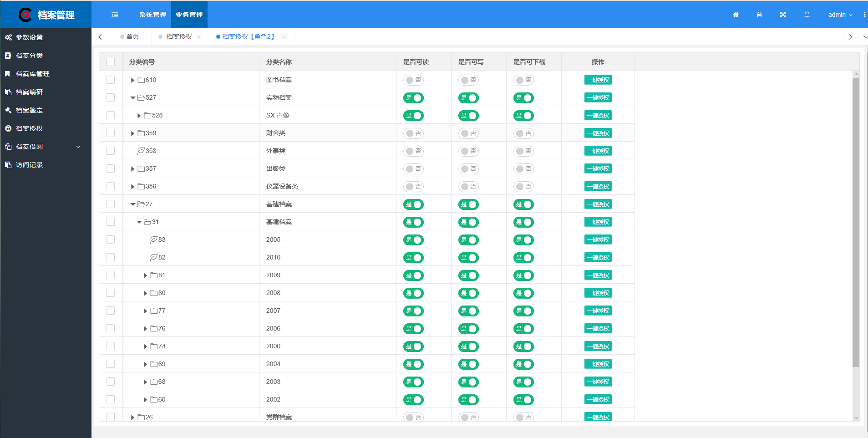Viewport: 868px width, 438px height.
Task: Click the trash can icon in header
Action: point(759,15)
